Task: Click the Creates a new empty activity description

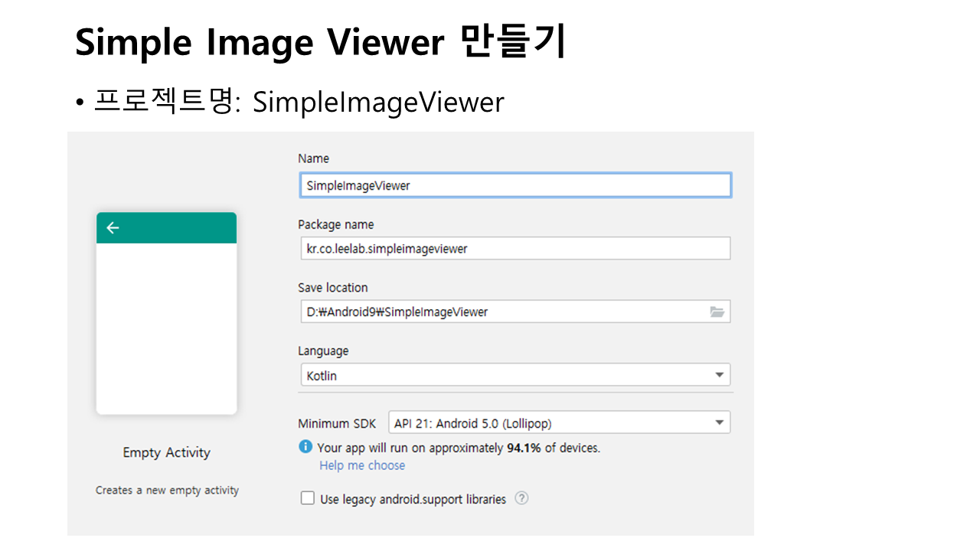Action: click(167, 490)
